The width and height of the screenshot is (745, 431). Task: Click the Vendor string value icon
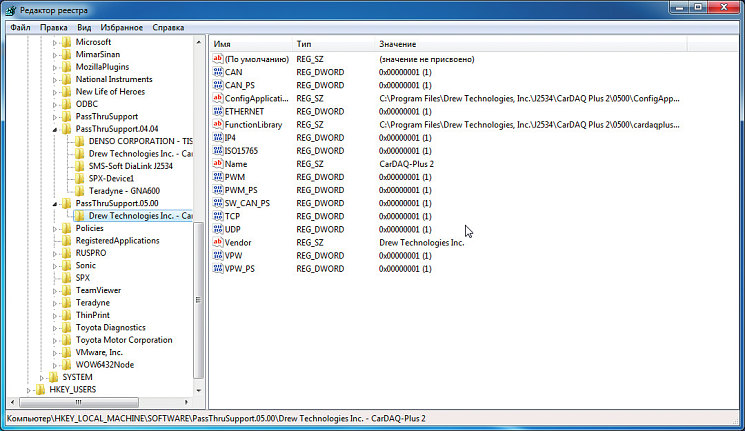click(x=218, y=242)
